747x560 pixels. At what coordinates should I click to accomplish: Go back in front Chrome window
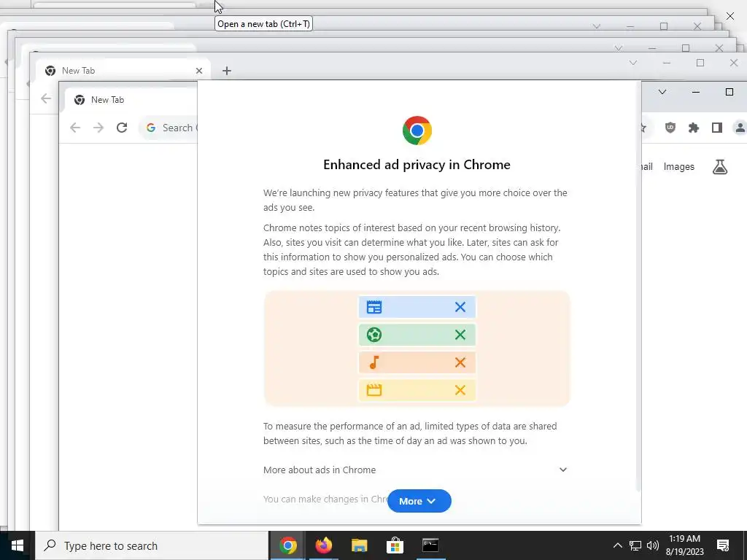click(x=75, y=128)
